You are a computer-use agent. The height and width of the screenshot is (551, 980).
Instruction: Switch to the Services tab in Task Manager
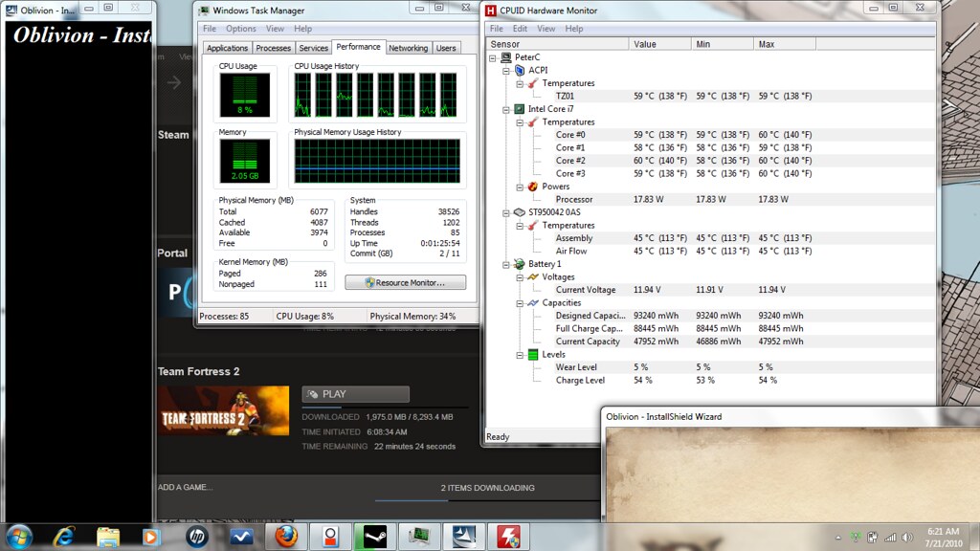pyautogui.click(x=313, y=48)
